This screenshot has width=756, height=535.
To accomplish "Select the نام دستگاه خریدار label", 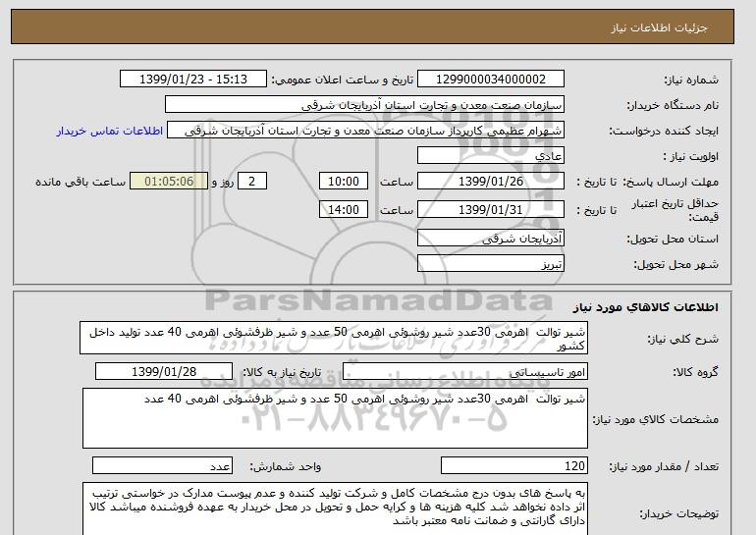I will tap(673, 106).
